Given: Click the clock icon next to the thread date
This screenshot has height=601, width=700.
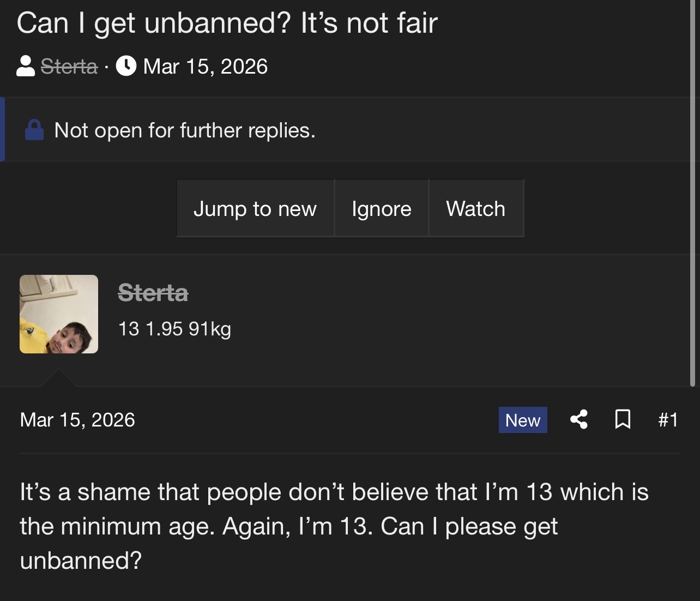Looking at the screenshot, I should (126, 67).
